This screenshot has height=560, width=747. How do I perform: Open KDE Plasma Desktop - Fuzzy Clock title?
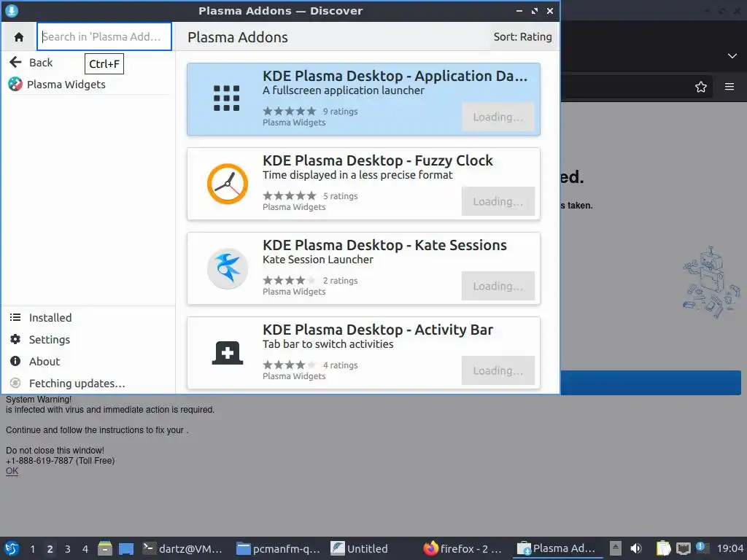(x=377, y=160)
